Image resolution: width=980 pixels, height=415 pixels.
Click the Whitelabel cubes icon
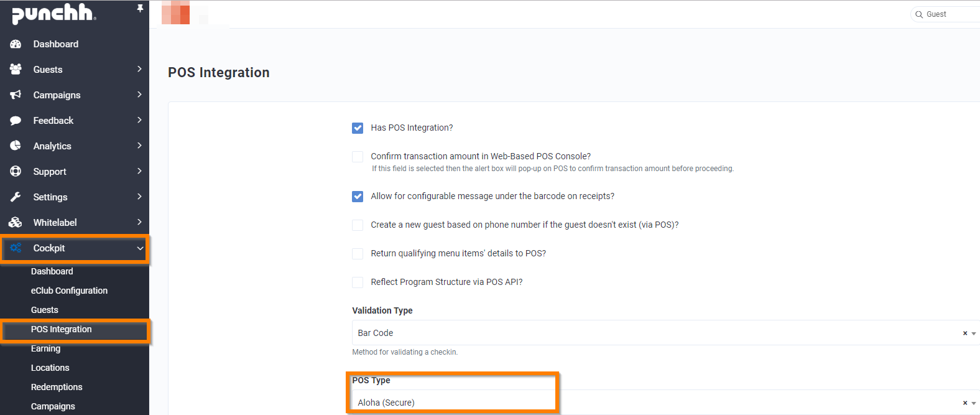tap(16, 223)
